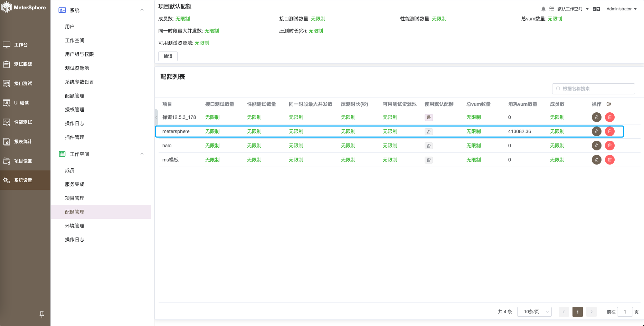644x326 pixels.
Task: Go to next page arrow
Action: (591, 312)
